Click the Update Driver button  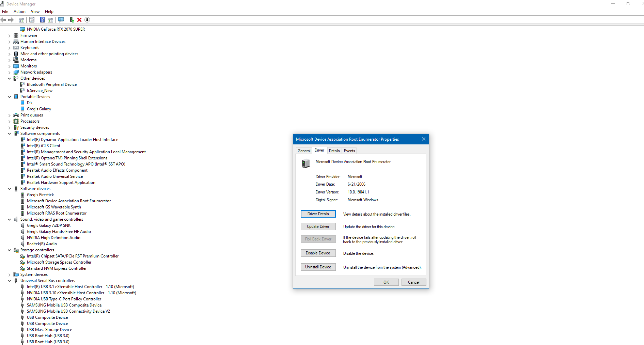(x=318, y=226)
